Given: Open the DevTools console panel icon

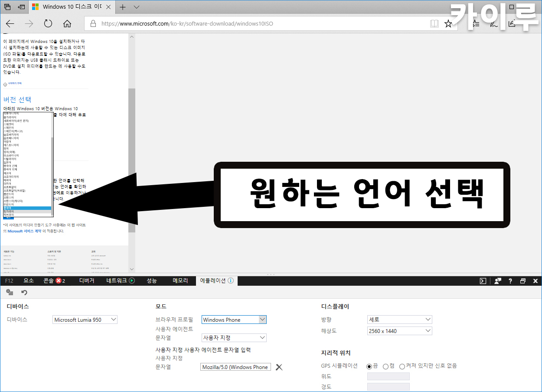Looking at the screenshot, I should pos(483,281).
